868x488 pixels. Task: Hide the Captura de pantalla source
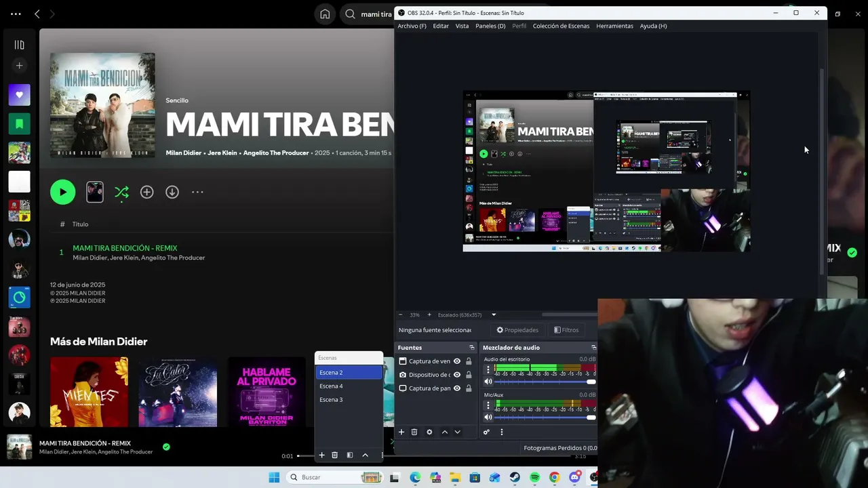point(457,388)
